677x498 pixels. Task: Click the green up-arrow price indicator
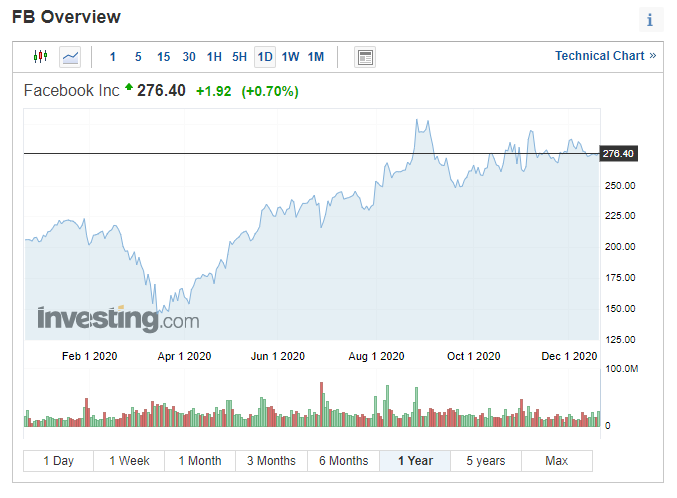click(129, 89)
